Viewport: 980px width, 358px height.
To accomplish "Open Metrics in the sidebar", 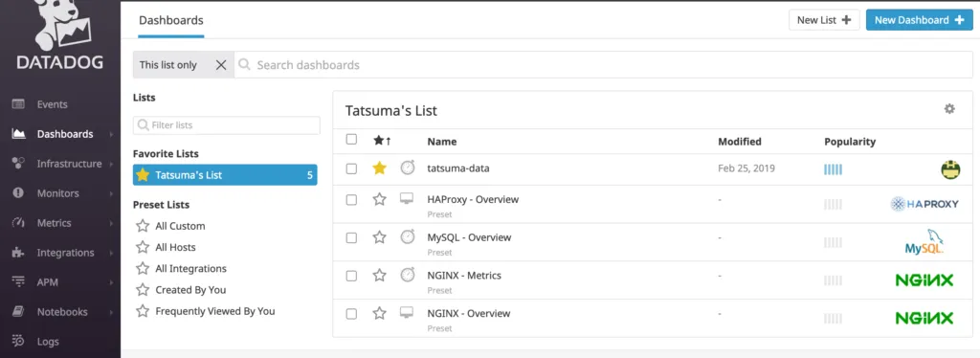I will (54, 223).
